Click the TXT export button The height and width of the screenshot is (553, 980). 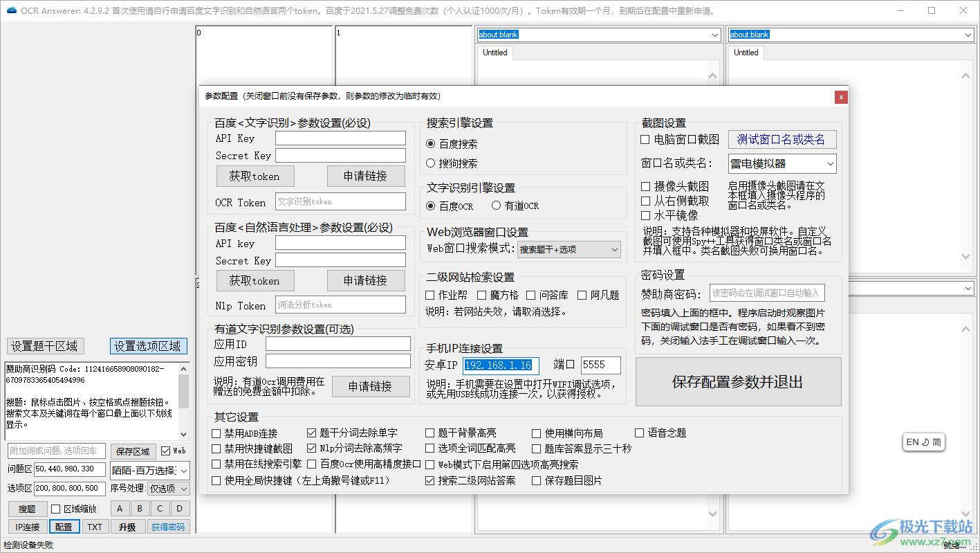coord(95,526)
